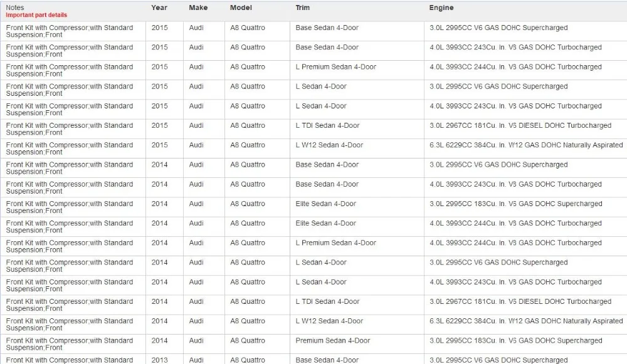
Task: Select the "Make" column header
Action: [198, 8]
